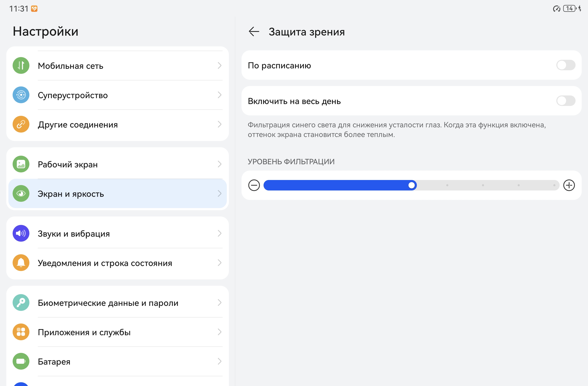588x386 pixels.
Task: Tap the battery indicator in the status bar
Action: pyautogui.click(x=569, y=9)
